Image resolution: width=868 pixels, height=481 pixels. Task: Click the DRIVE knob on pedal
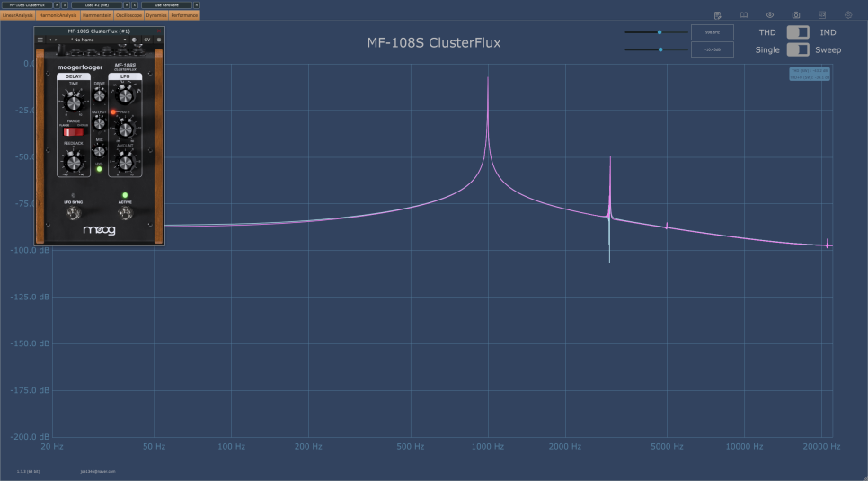point(99,95)
